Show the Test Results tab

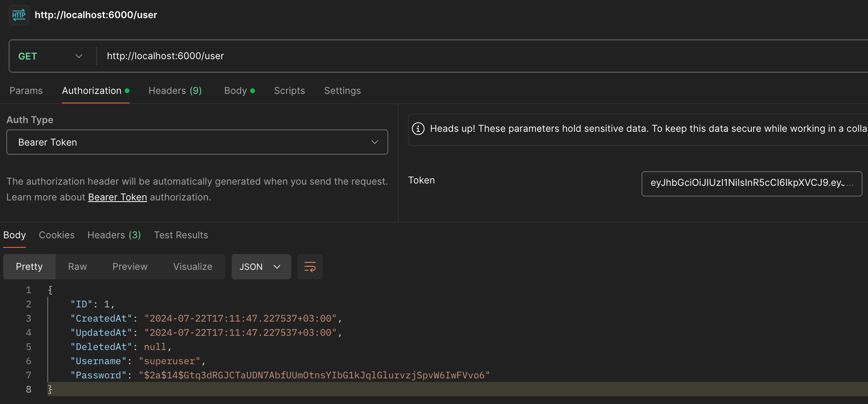[x=181, y=235]
